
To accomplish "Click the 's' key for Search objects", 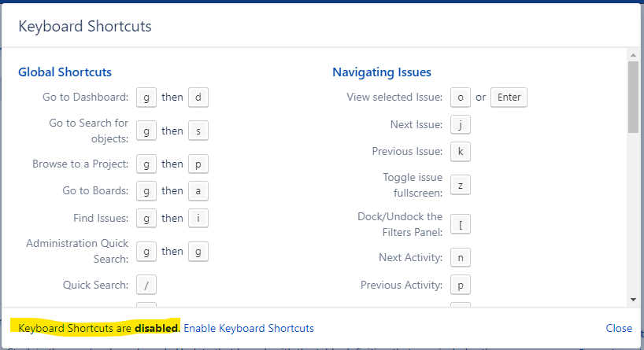I will (198, 131).
